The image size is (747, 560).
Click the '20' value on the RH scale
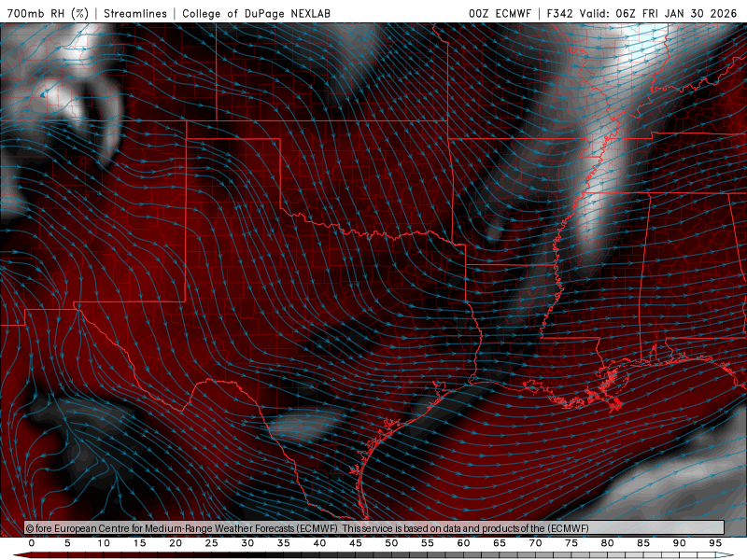(176, 543)
